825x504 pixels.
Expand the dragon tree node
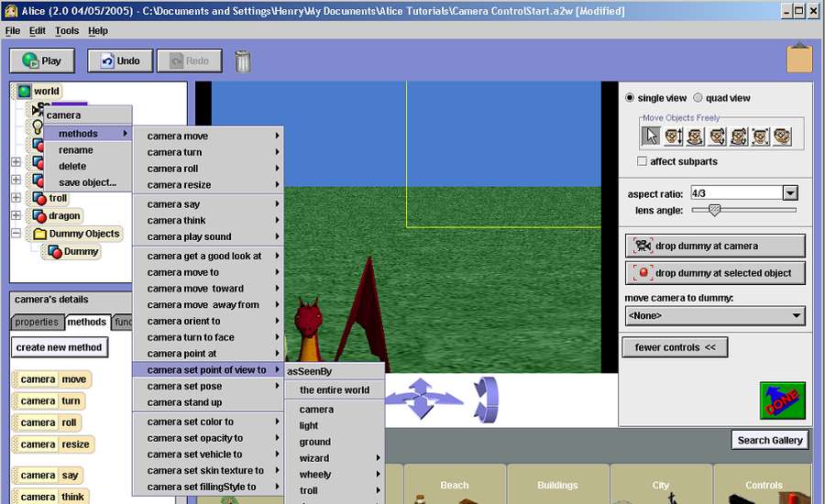tap(16, 215)
